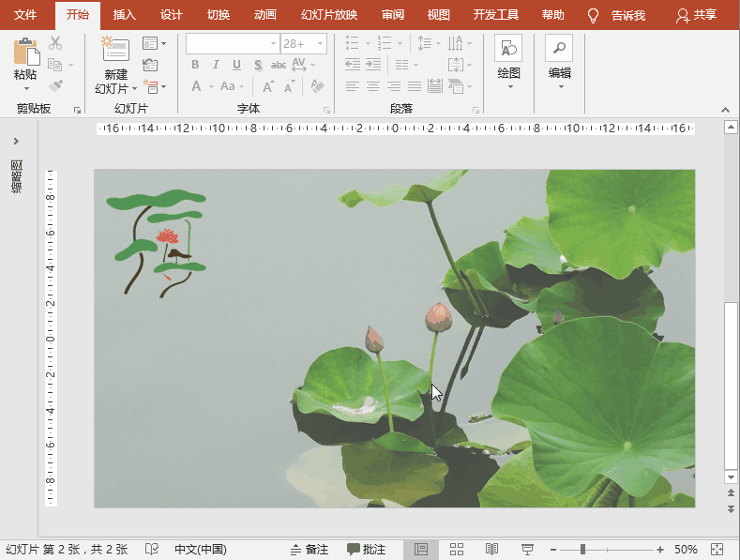Screen dimensions: 740x560
Task: Open Clipboard pane launcher
Action: coord(77,110)
